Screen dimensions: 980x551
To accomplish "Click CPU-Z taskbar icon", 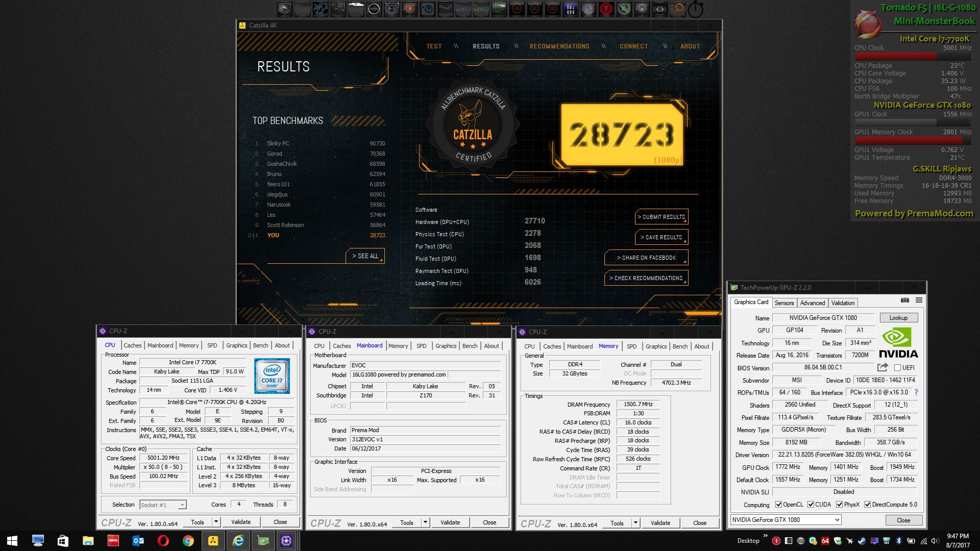I will 286,541.
